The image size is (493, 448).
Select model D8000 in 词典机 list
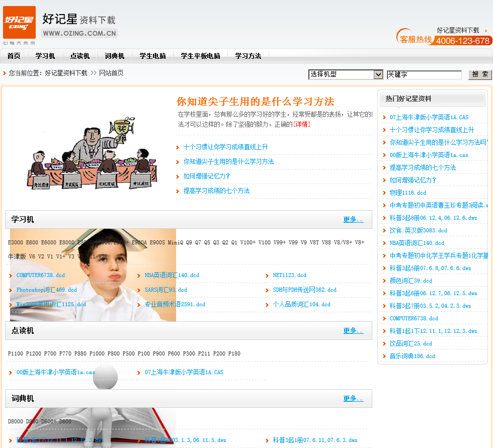click(x=16, y=422)
